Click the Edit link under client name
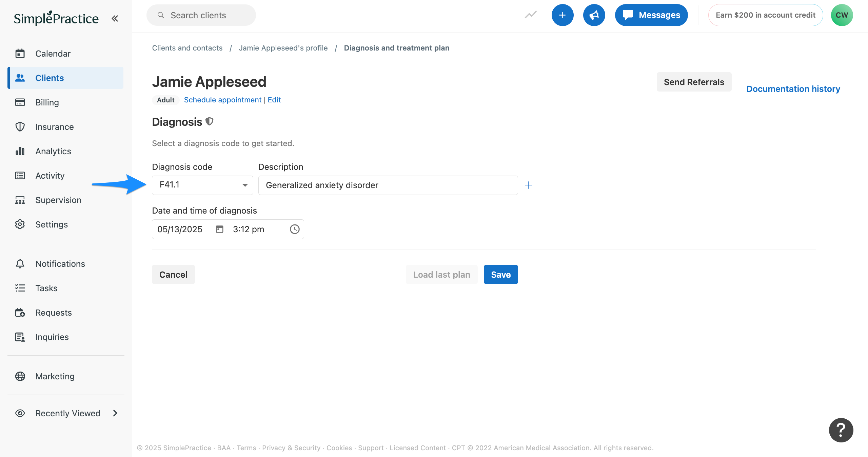 pos(274,100)
